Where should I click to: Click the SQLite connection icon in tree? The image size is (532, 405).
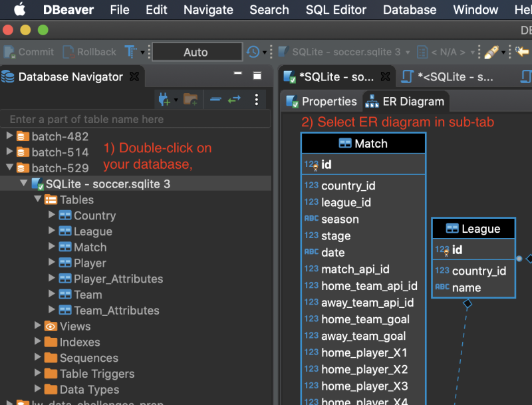pos(37,184)
